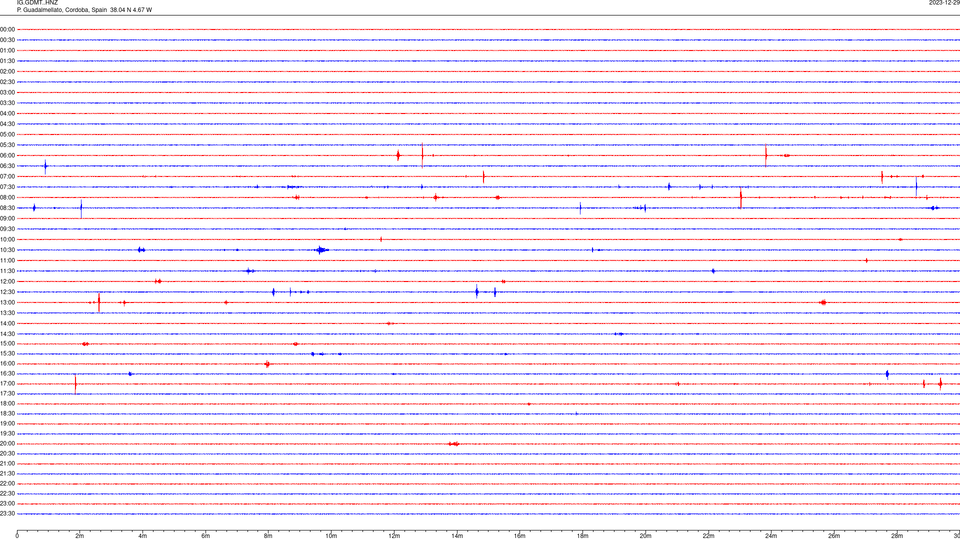The width and height of the screenshot is (960, 540).
Task: Pick the 8m x-axis label
Action: pyautogui.click(x=268, y=536)
